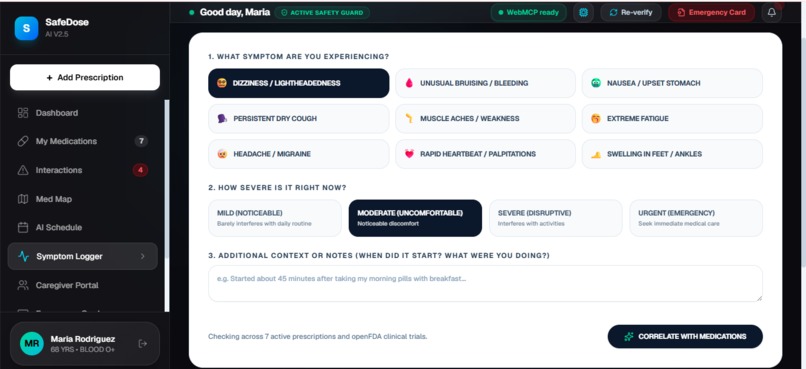The image size is (806, 369).
Task: Click the shield icon in Active Safety Guard
Action: (x=284, y=12)
